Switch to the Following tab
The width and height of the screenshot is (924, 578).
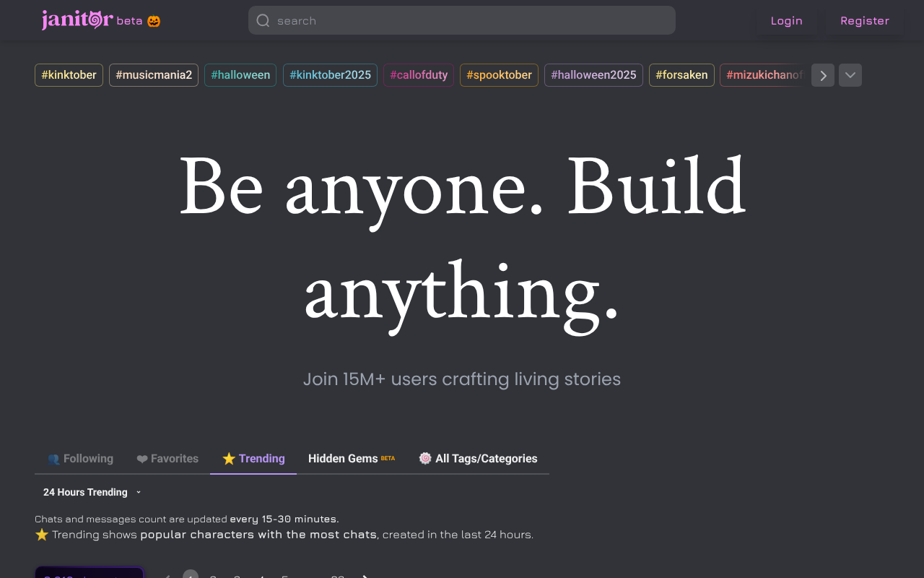[80, 459]
